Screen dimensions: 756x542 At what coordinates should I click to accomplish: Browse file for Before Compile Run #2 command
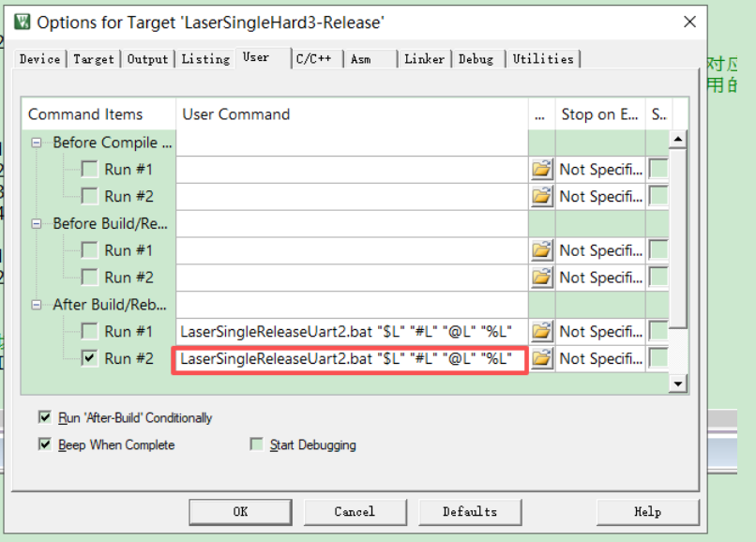coord(541,196)
